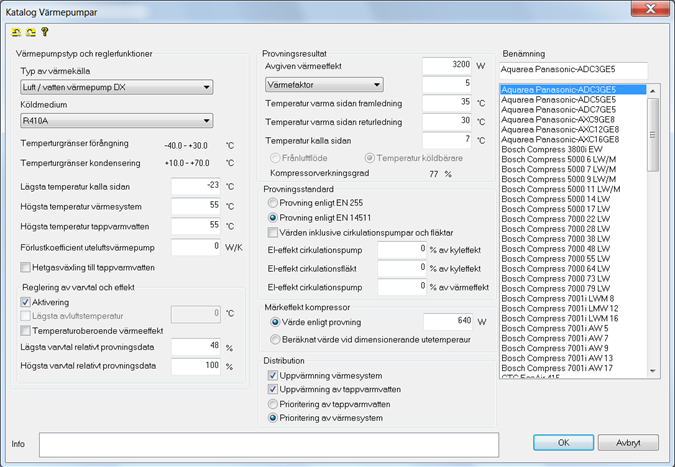Select Bosch Compress 5000 11 LW/M
The height and width of the screenshot is (467, 675).
(x=573, y=189)
